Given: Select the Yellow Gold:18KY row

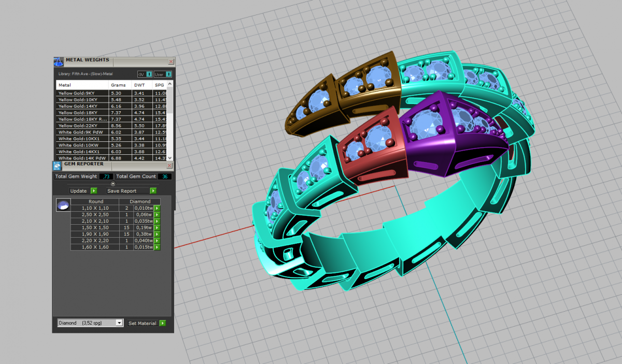Looking at the screenshot, I should [x=82, y=113].
